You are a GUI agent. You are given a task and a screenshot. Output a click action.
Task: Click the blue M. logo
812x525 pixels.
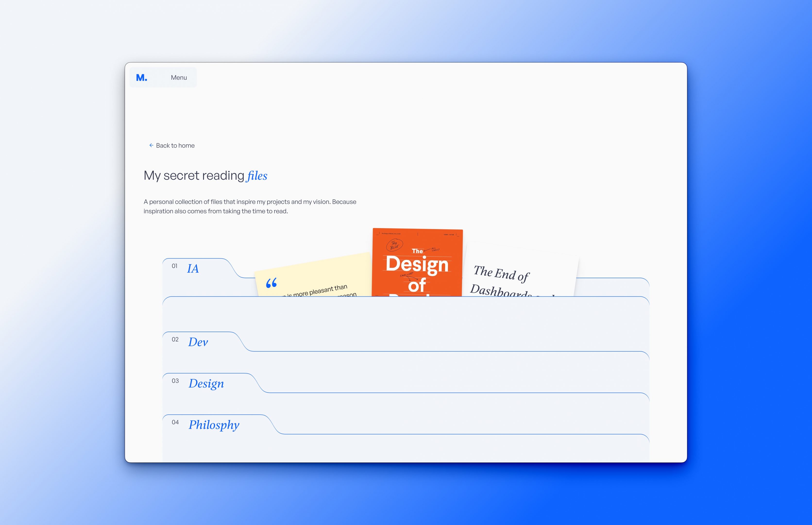click(141, 78)
